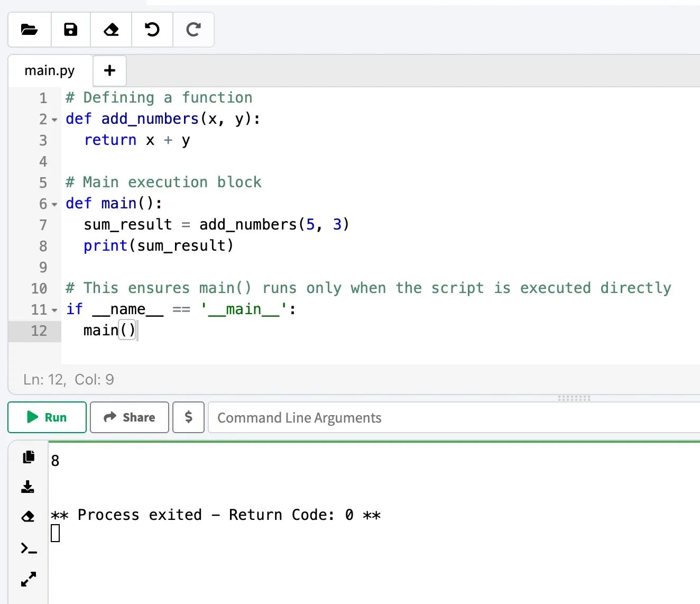This screenshot has width=700, height=604.
Task: Click the '# Defining a function' comment
Action: pyautogui.click(x=159, y=98)
